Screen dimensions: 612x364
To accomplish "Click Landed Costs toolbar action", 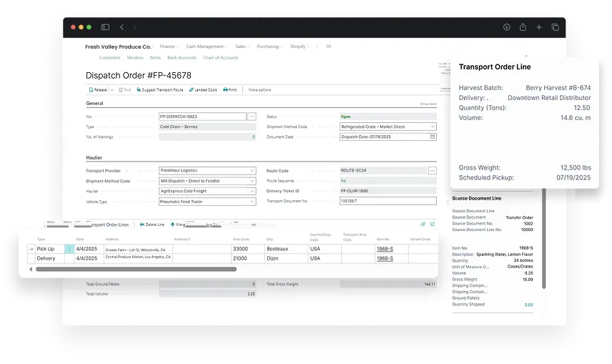I will [x=203, y=90].
